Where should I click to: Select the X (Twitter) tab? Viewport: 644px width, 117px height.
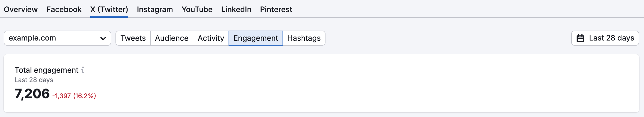coord(109,9)
